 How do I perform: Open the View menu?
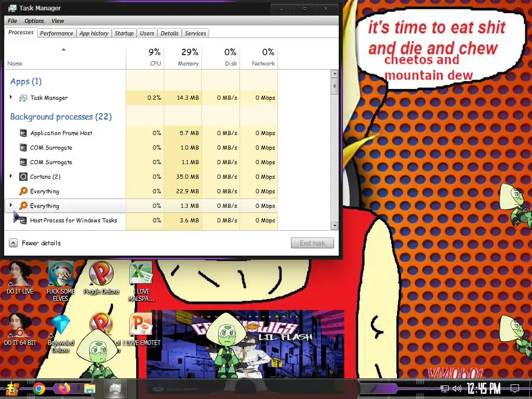(58, 21)
